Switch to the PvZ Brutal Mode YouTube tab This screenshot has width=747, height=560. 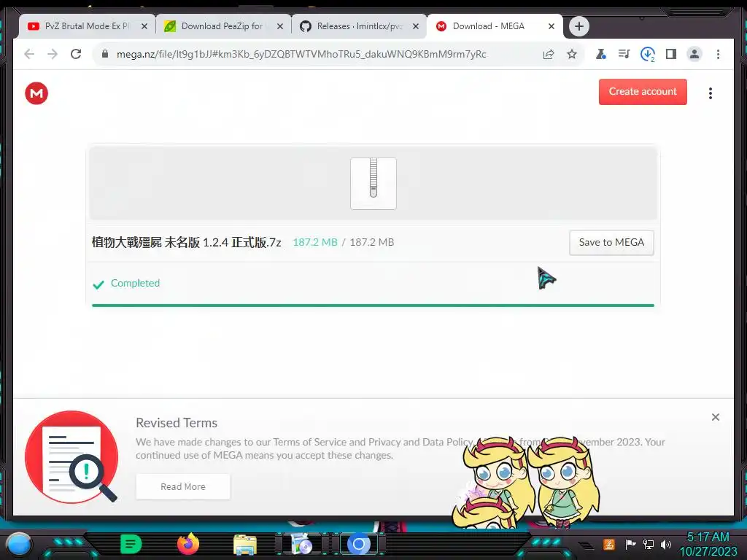pyautogui.click(x=86, y=26)
